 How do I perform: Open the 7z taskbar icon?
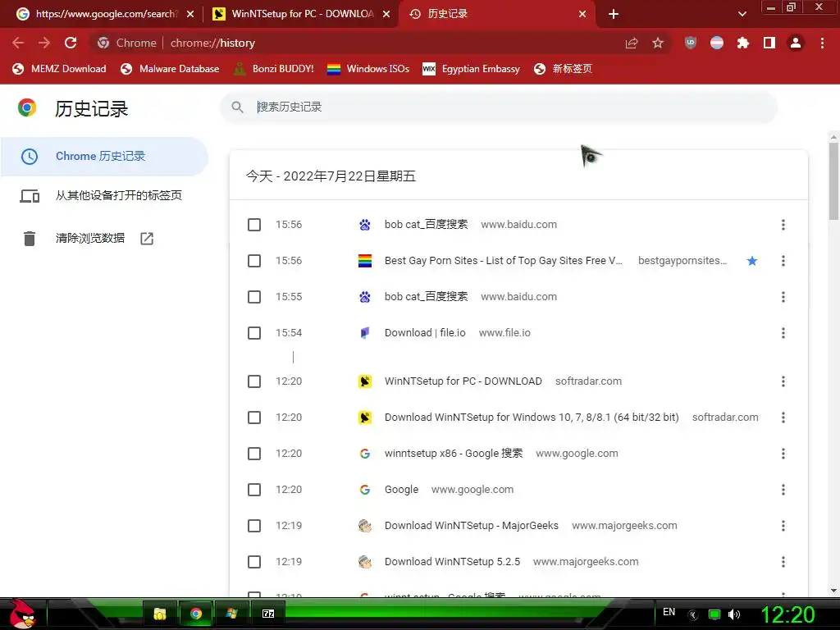(268, 614)
